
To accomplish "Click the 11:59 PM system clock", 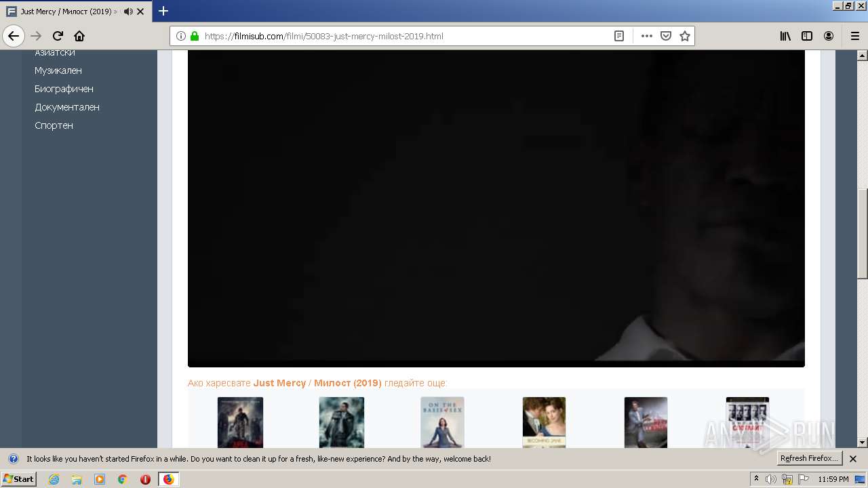I will [x=833, y=479].
